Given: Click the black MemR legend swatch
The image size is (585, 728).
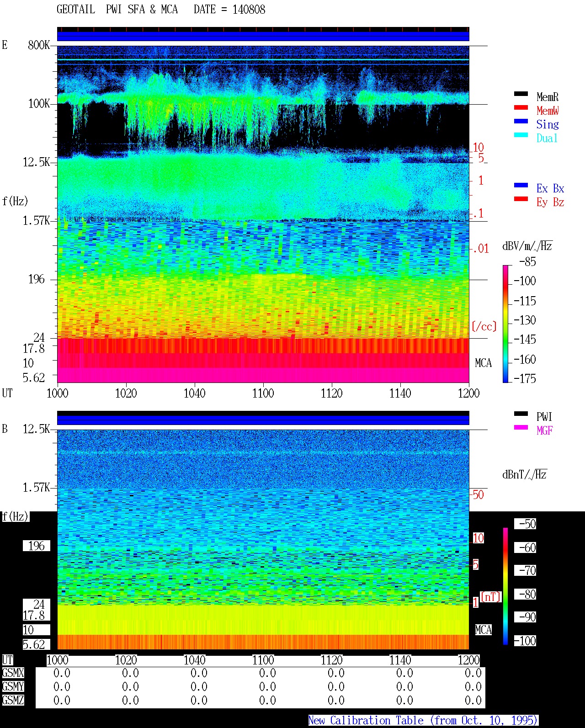Looking at the screenshot, I should 521,94.
